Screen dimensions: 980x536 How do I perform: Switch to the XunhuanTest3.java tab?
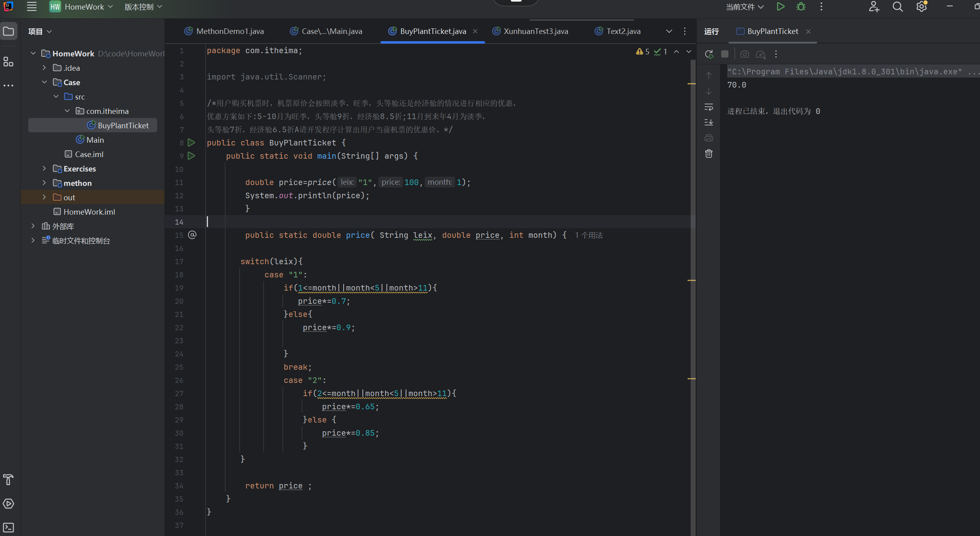click(x=535, y=31)
